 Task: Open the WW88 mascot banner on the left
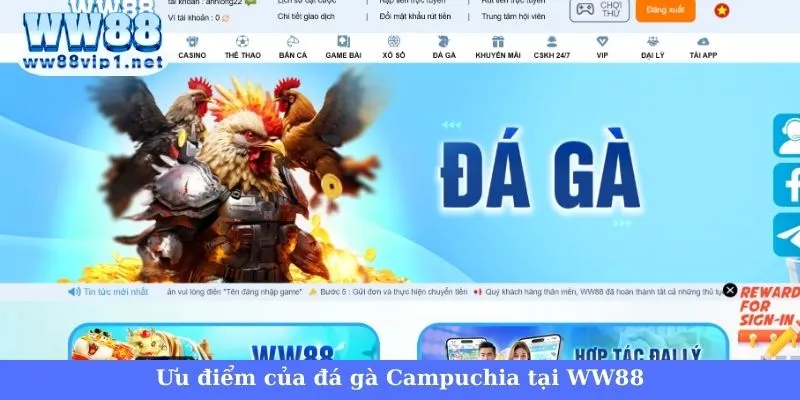(224, 342)
